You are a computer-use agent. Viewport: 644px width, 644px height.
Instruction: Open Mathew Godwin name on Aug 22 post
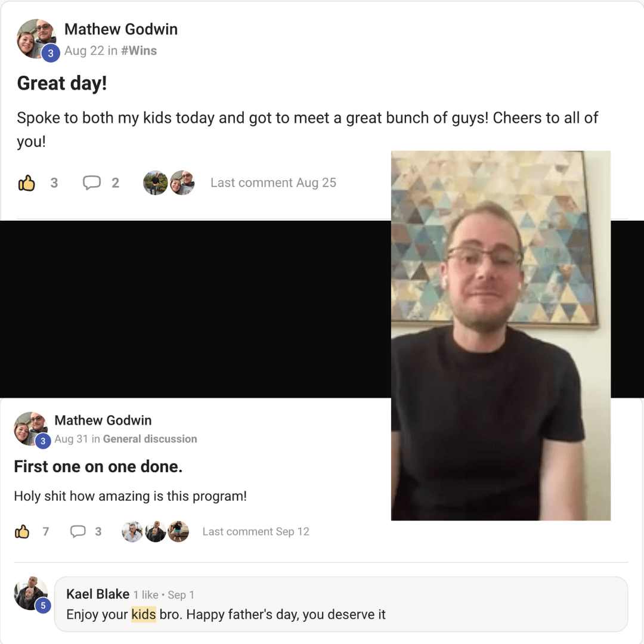121,29
